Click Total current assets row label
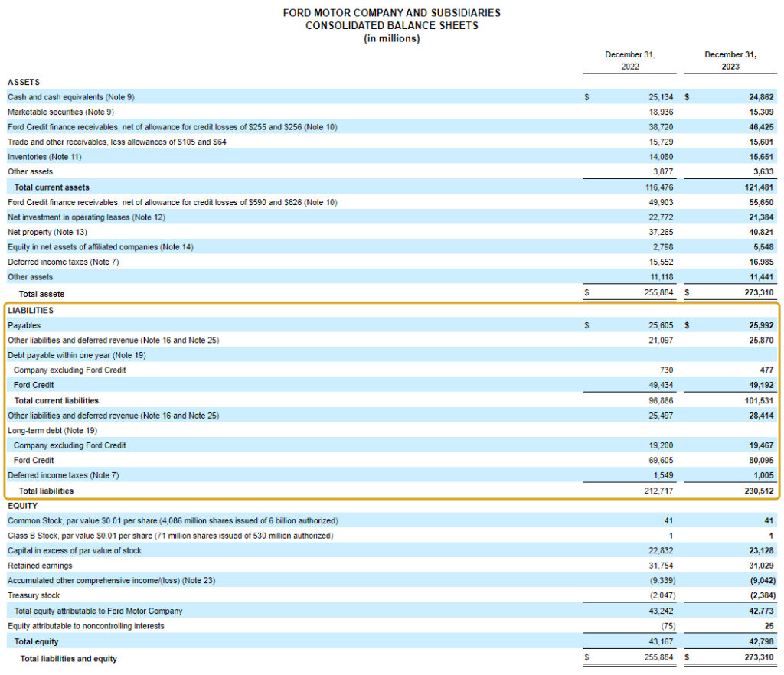Screen dimensions: 784x675 pyautogui.click(x=52, y=187)
